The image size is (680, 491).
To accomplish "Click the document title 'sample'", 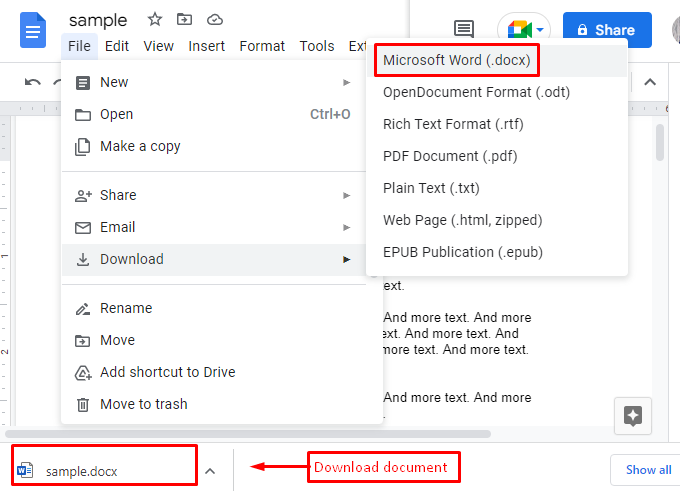I will pyautogui.click(x=98, y=20).
